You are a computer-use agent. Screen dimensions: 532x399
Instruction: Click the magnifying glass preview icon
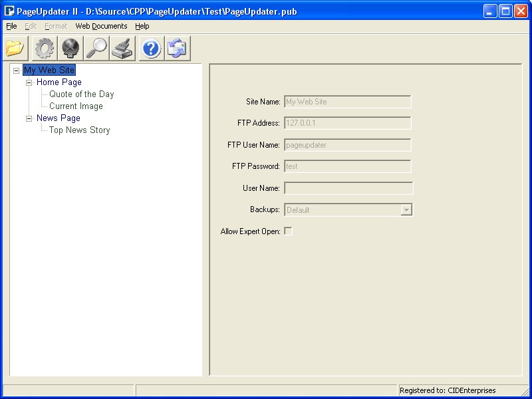pyautogui.click(x=96, y=49)
